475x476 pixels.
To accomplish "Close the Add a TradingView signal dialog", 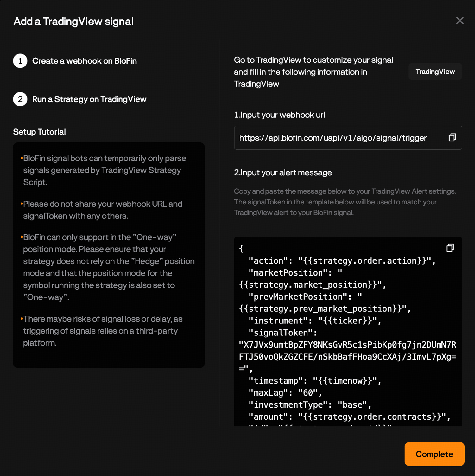I will click(459, 21).
